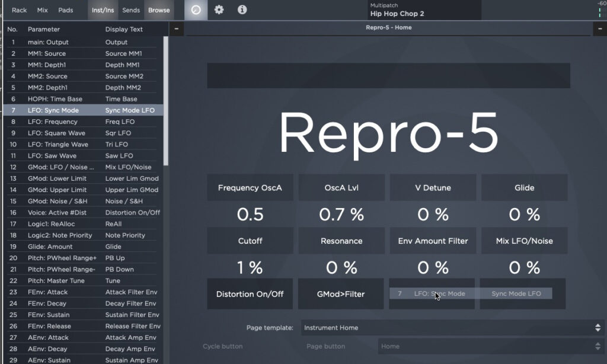Select parameter row main: Output
This screenshot has width=607, height=364.
[x=83, y=42]
